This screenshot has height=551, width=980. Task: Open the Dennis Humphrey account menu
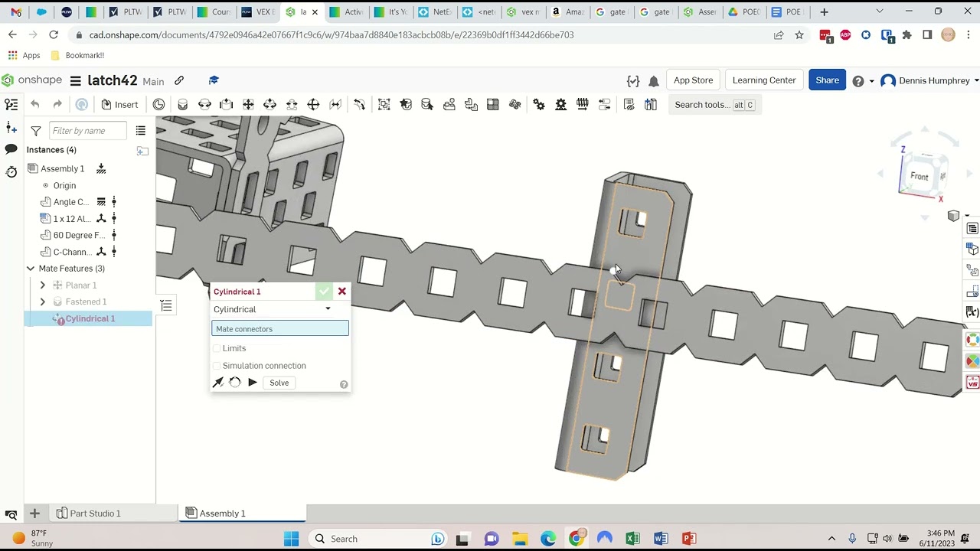click(929, 80)
